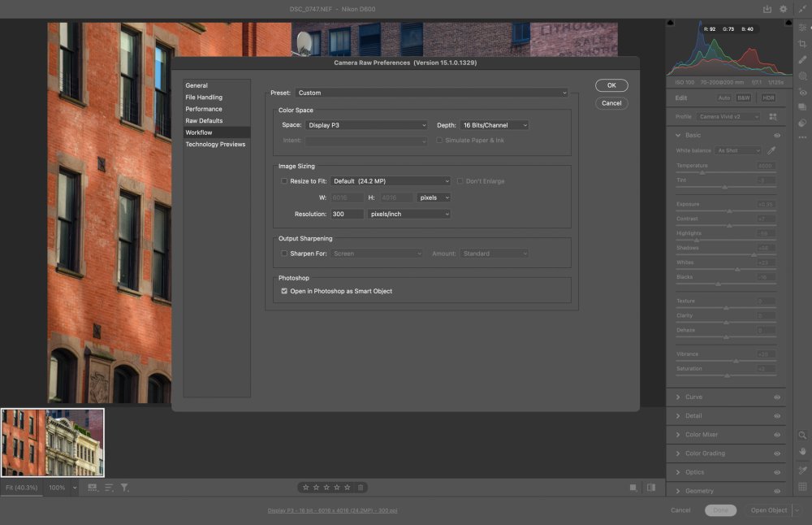Toggle the highlight clipping warning in the histogram
This screenshot has height=525, width=812.
coord(788,23)
